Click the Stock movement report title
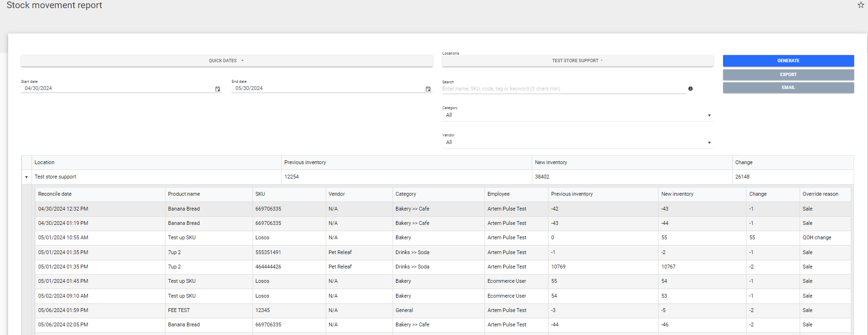This screenshot has height=335, width=868. tap(55, 5)
